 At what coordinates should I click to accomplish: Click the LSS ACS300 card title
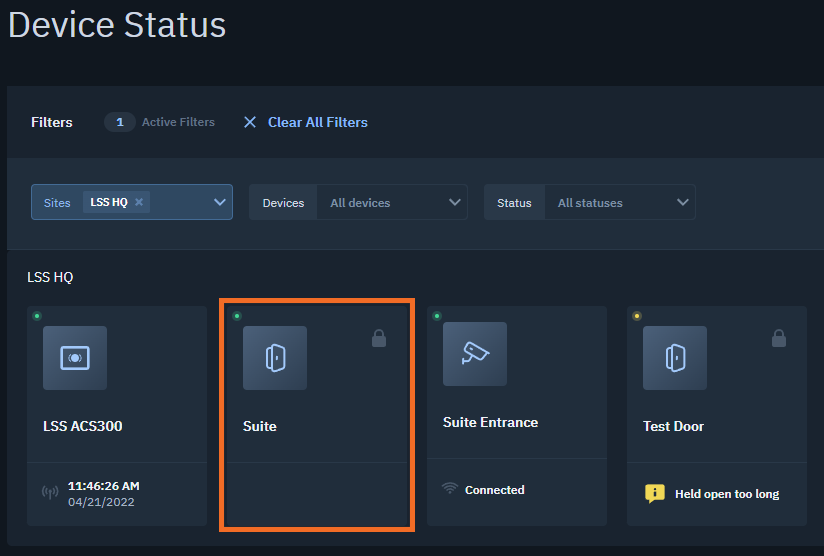pyautogui.click(x=83, y=426)
